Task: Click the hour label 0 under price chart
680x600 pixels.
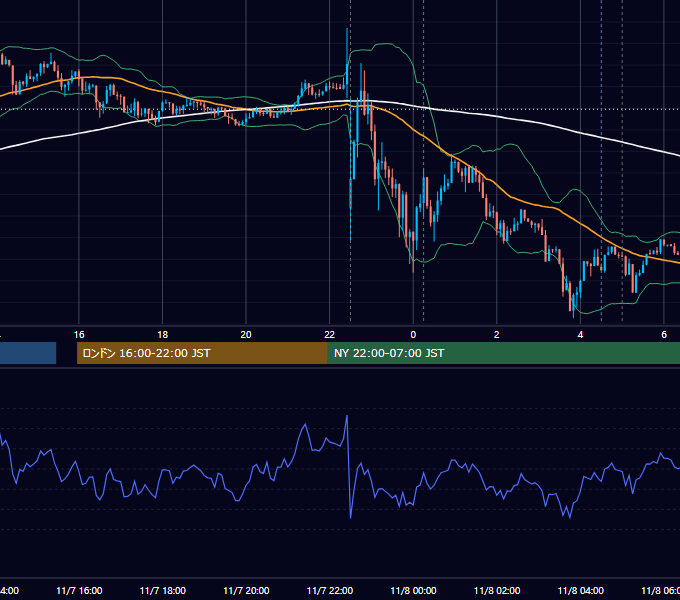Action: coord(413,335)
